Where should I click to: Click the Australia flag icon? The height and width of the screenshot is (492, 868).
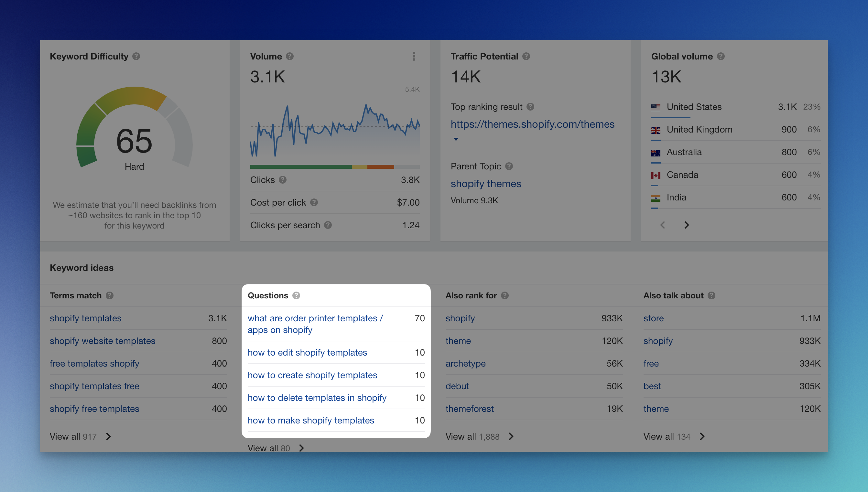(x=656, y=153)
